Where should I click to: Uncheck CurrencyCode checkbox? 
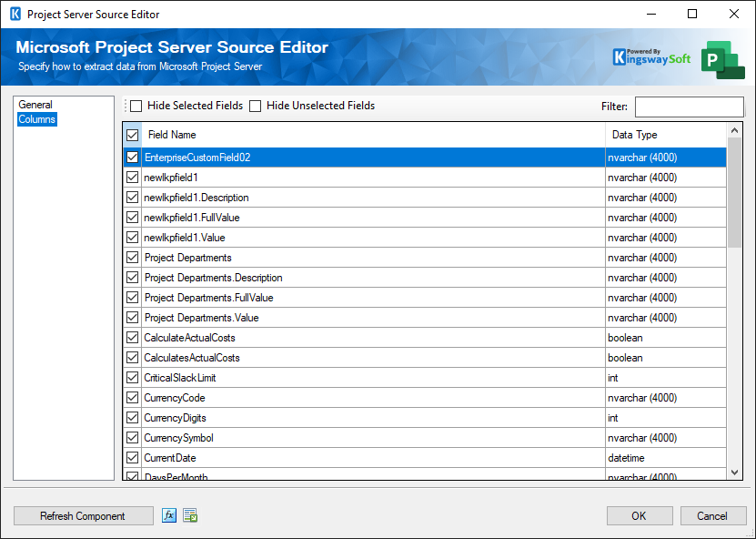pyautogui.click(x=132, y=398)
